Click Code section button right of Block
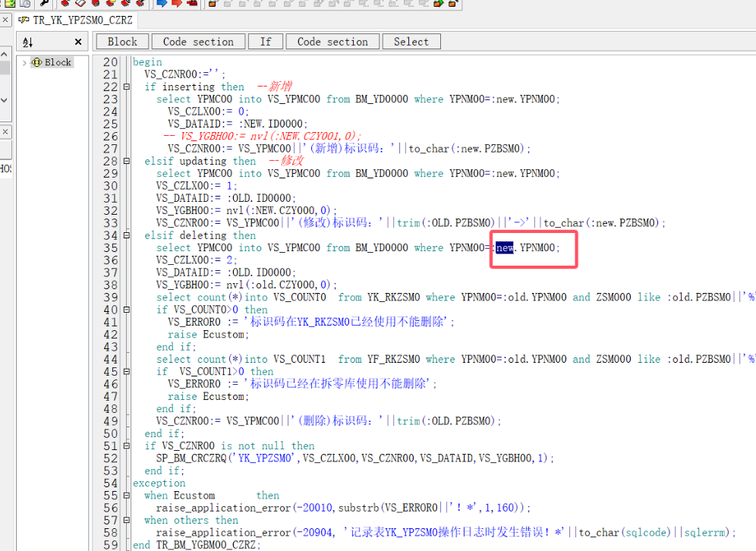Screen dimensions: 756x551 click(198, 42)
